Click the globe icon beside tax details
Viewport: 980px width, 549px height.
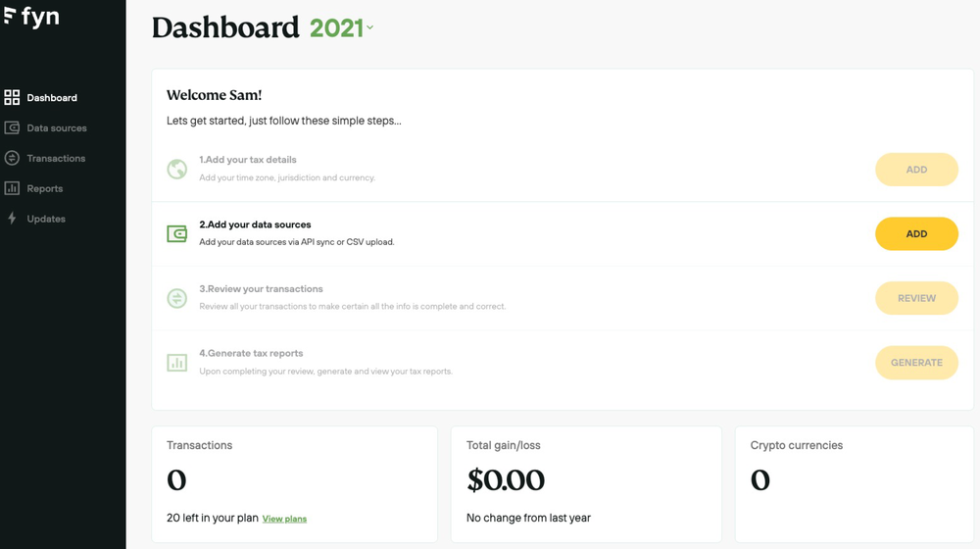[x=177, y=170]
